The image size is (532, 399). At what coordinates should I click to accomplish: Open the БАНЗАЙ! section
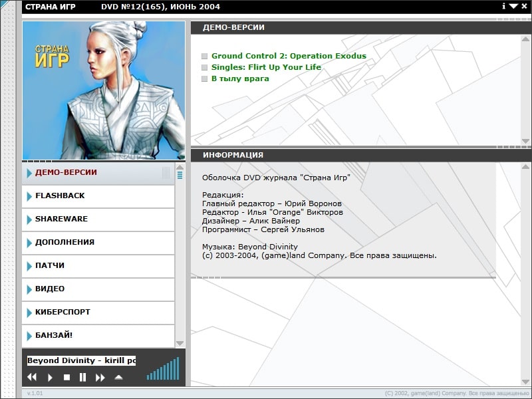tap(98, 336)
